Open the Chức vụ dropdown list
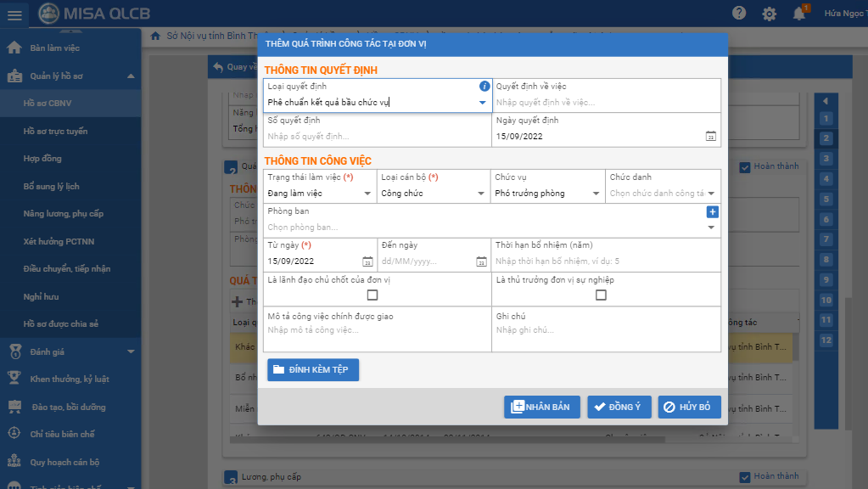Viewport: 868px width, 489px height. pyautogui.click(x=596, y=194)
